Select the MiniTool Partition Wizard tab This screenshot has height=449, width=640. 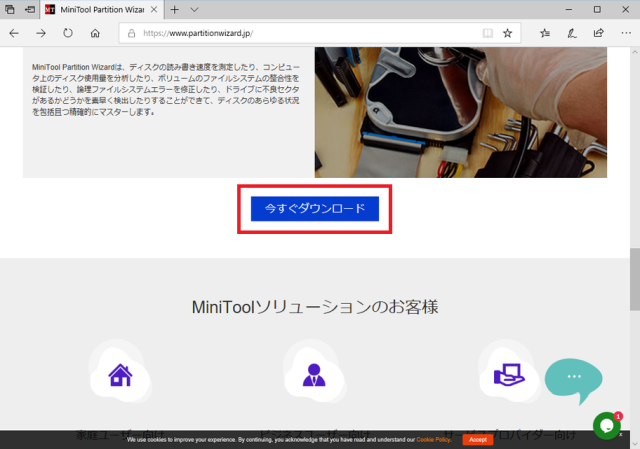102,9
